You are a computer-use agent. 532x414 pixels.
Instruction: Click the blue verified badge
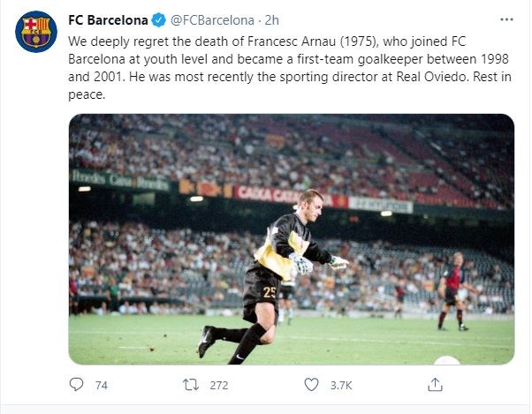158,19
